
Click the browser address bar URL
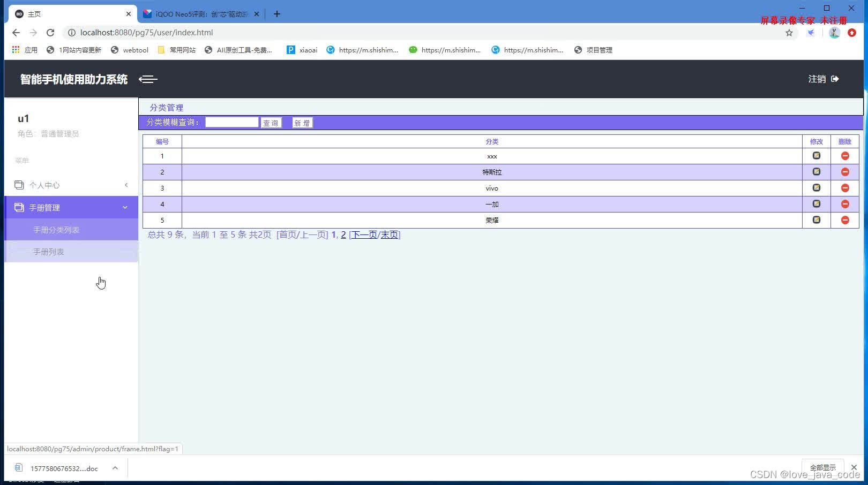146,33
